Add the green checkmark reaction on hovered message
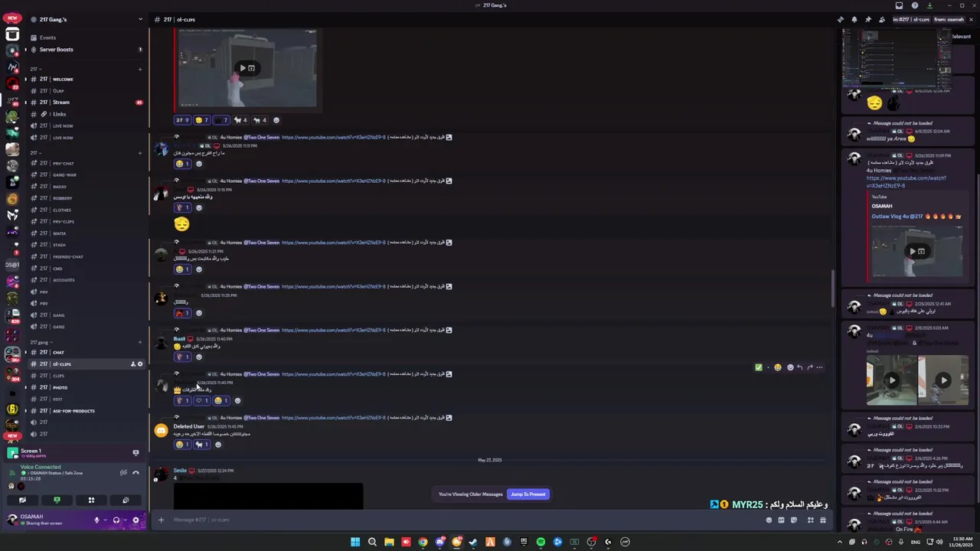Image resolution: width=980 pixels, height=551 pixels. click(x=759, y=367)
